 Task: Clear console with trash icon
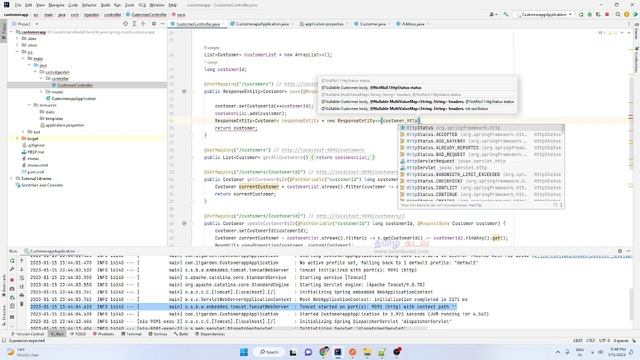point(22,304)
